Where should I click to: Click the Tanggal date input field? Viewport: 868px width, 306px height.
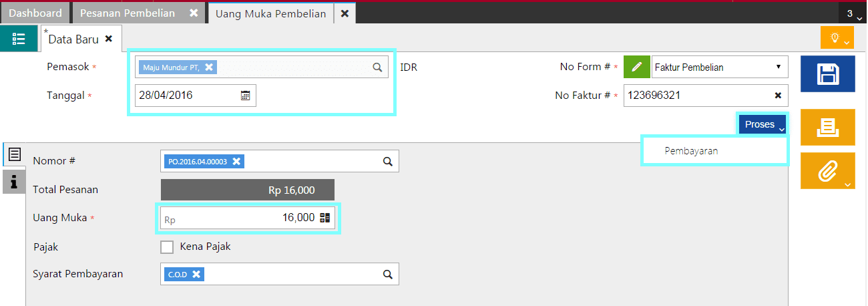(x=187, y=96)
